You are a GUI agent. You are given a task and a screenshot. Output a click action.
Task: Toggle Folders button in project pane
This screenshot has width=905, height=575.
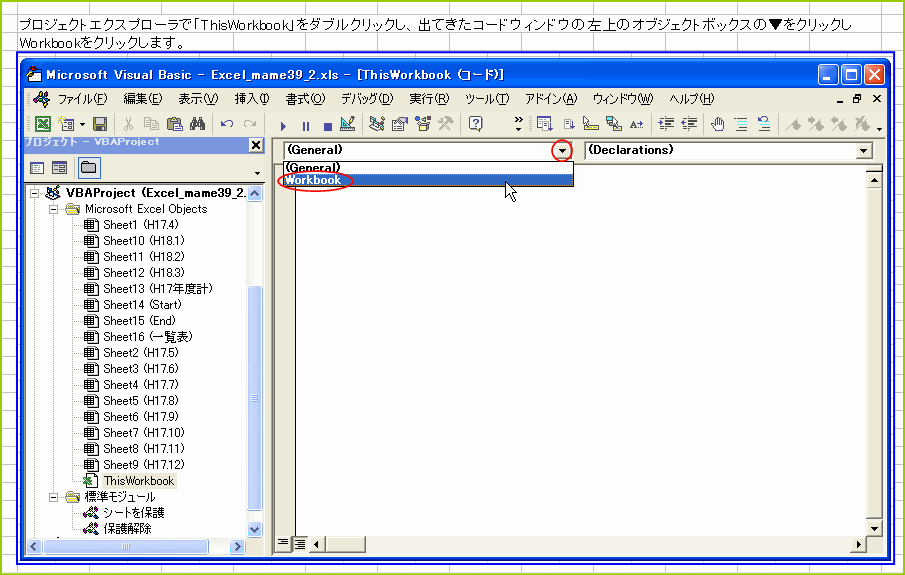coord(88,167)
